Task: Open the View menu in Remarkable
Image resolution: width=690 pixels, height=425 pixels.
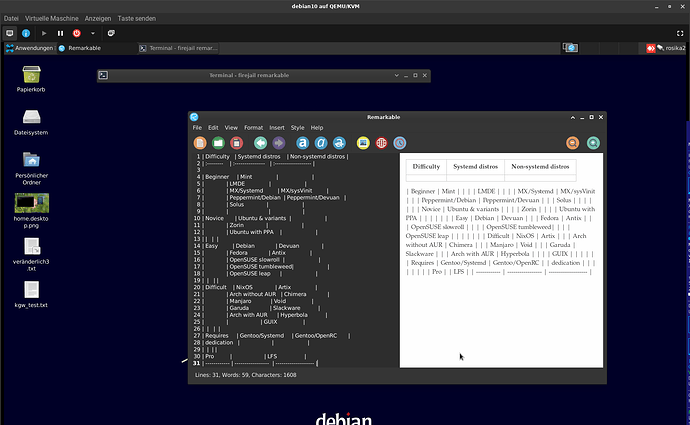Action: (x=231, y=128)
